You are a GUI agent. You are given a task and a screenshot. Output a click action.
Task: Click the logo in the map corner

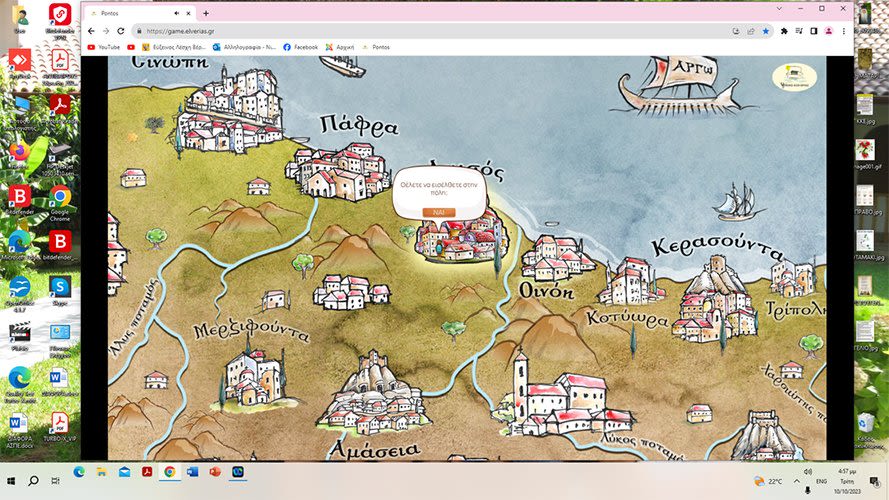pyautogui.click(x=793, y=77)
